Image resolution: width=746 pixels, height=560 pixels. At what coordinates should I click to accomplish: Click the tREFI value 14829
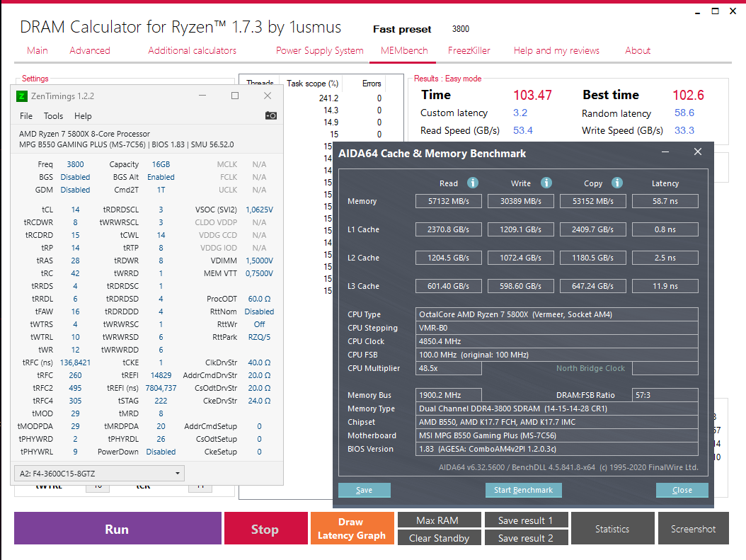[161, 375]
